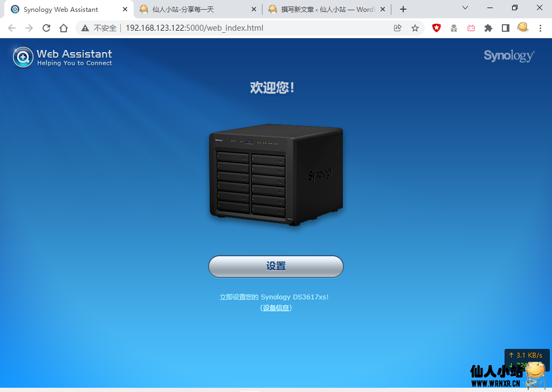This screenshot has width=552, height=392.
Task: Close the 撰写新文章 tab
Action: (x=383, y=10)
